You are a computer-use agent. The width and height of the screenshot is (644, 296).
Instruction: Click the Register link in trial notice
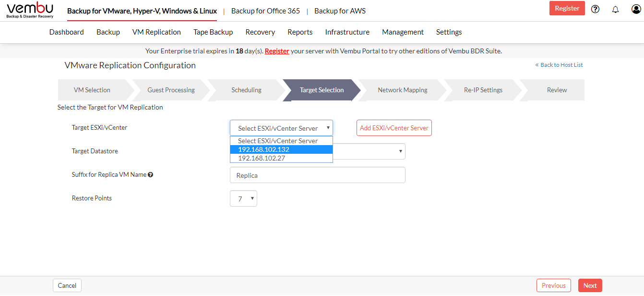tap(277, 51)
